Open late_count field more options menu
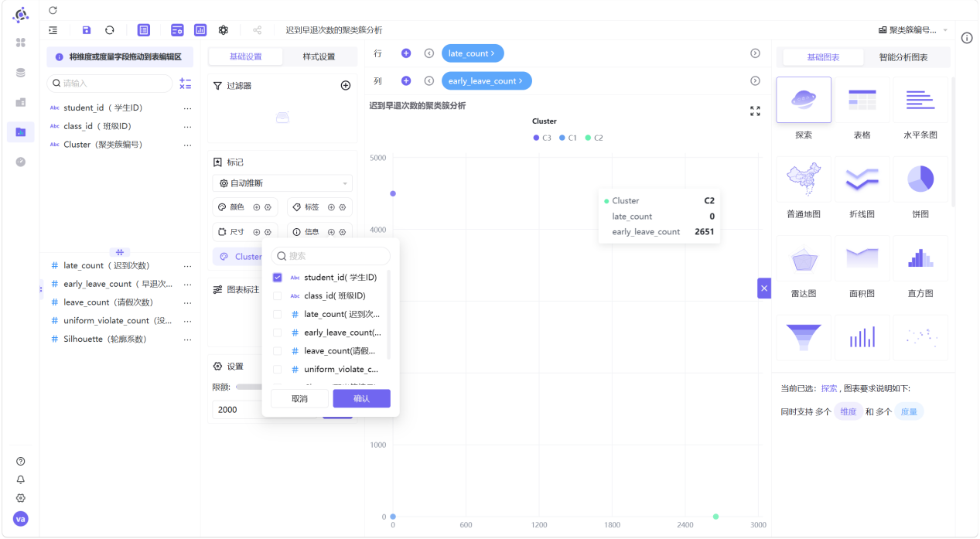The height and width of the screenshot is (539, 980). point(187,265)
